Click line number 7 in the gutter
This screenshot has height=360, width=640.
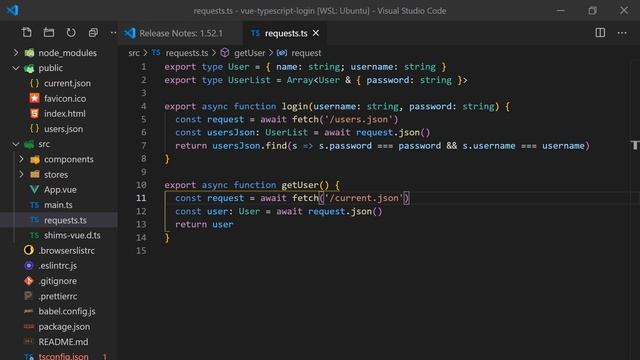tap(143, 145)
